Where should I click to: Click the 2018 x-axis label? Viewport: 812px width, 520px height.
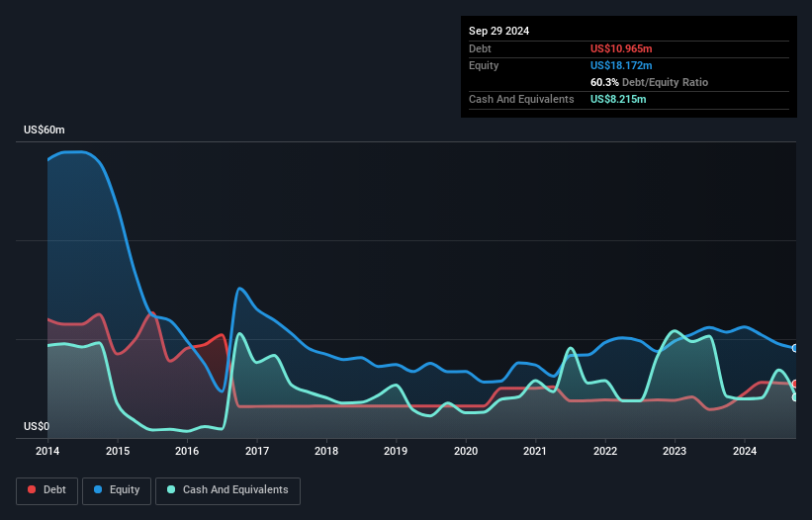tap(326, 451)
